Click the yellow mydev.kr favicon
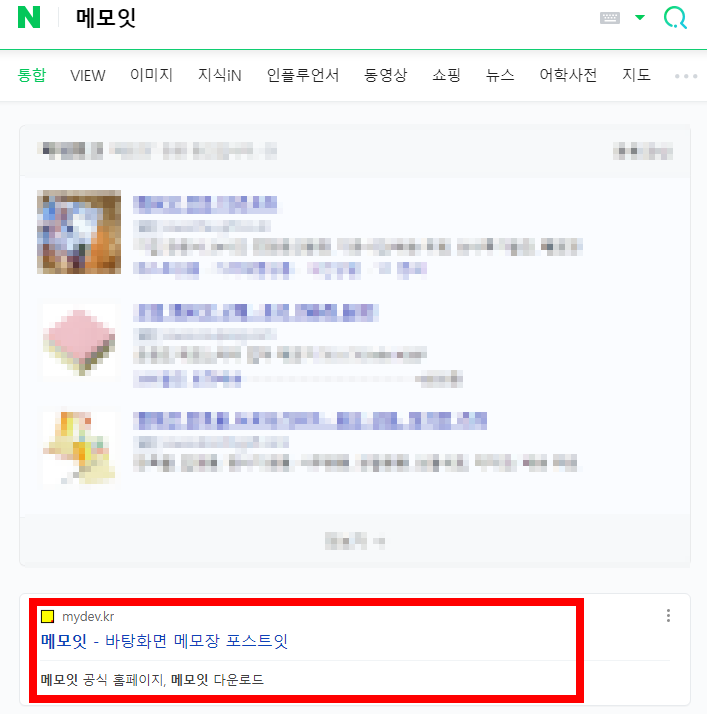Image resolution: width=707 pixels, height=714 pixels. 48,617
